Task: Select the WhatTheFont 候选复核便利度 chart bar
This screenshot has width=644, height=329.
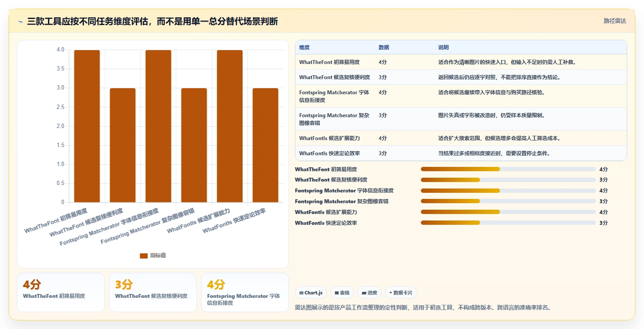Action: pyautogui.click(x=122, y=145)
